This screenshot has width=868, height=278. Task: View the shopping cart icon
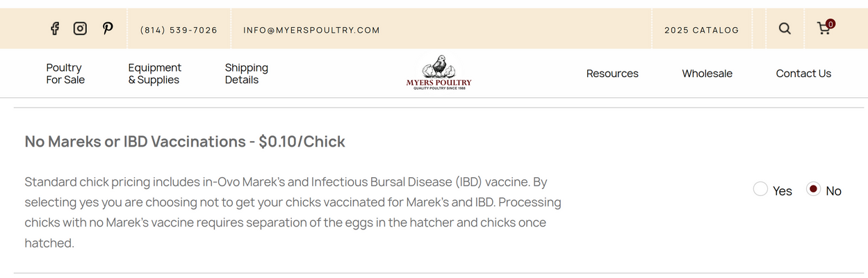[x=824, y=29]
